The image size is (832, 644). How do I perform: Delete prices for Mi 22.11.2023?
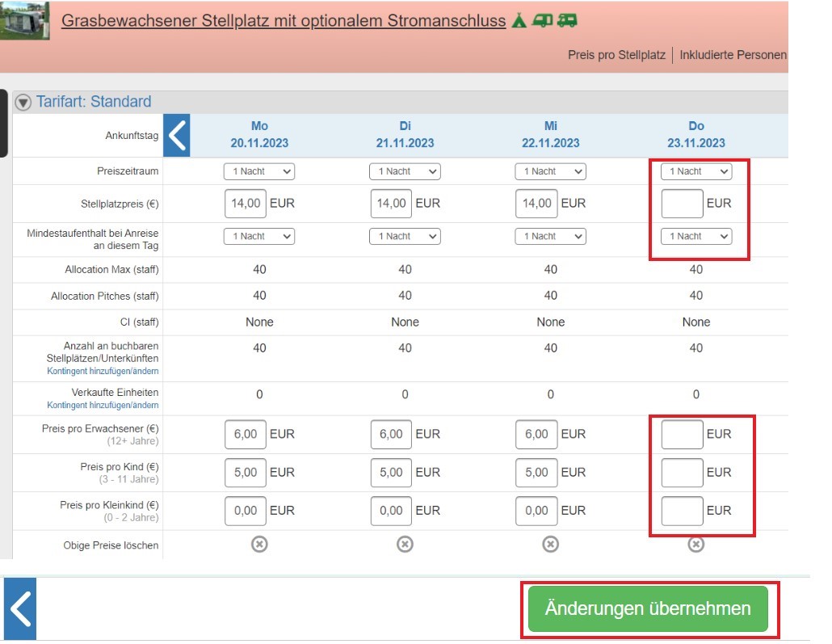coord(550,544)
